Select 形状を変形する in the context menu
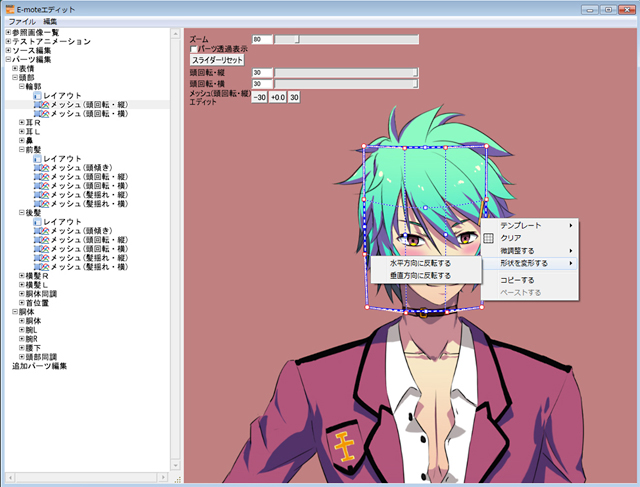 (530, 263)
